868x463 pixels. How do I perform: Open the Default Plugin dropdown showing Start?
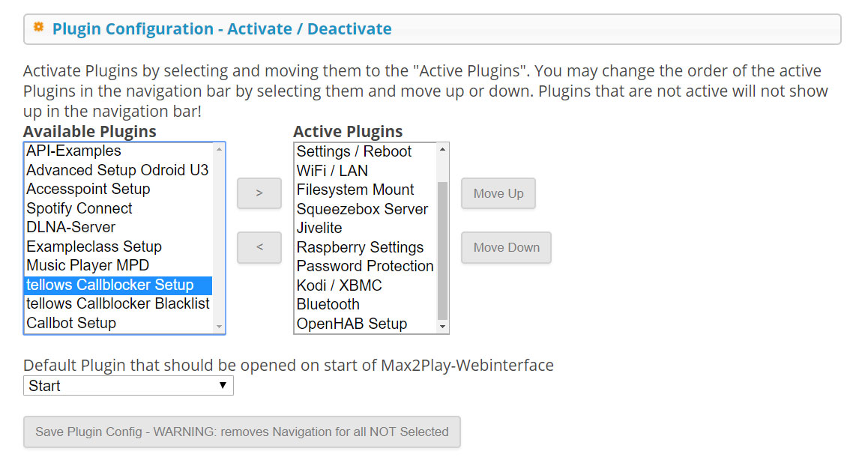[x=128, y=386]
